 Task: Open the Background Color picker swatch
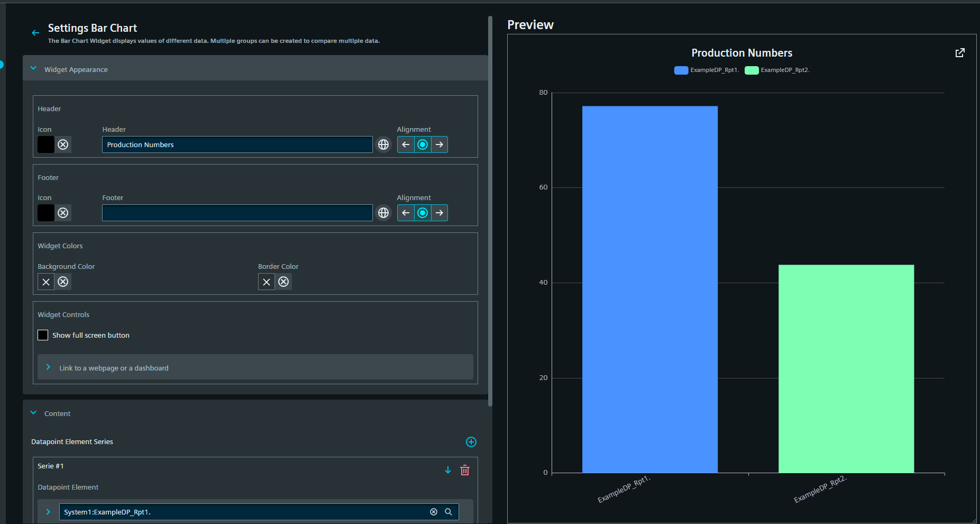point(46,282)
